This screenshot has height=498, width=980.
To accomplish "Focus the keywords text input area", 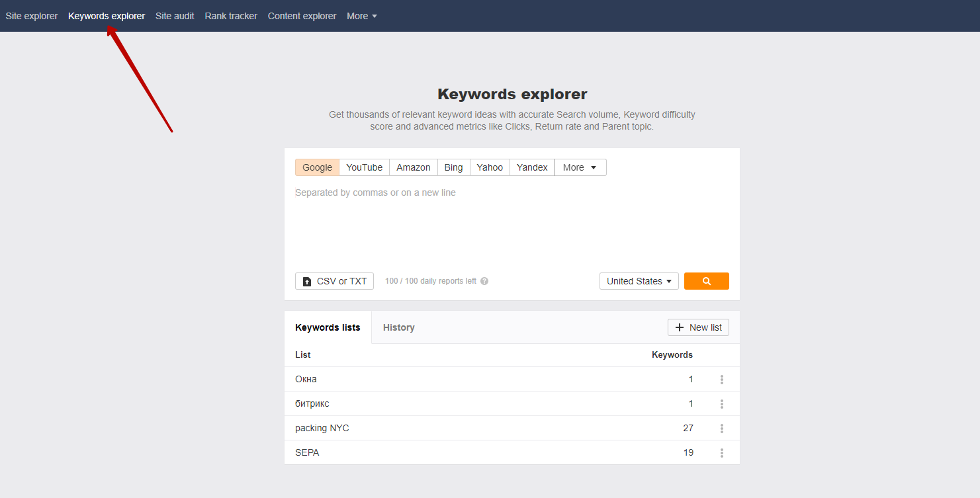I will click(x=512, y=225).
